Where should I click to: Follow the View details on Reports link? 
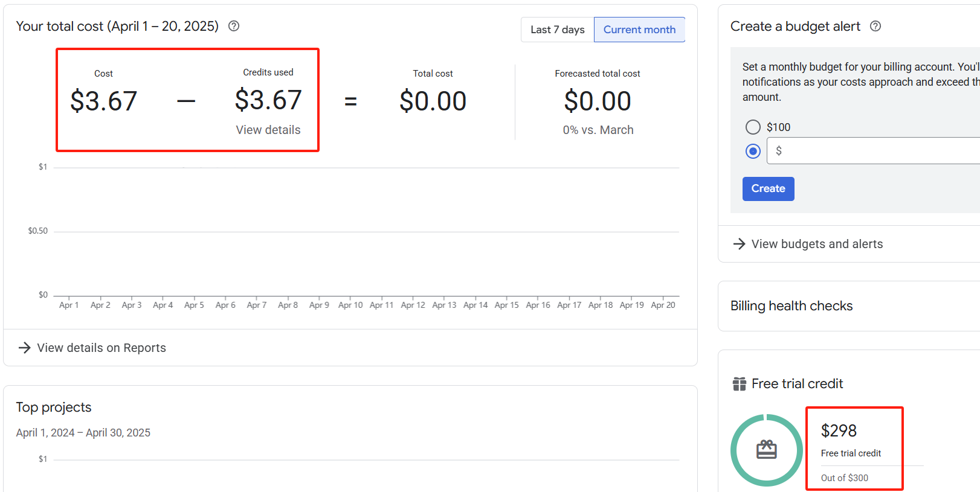click(102, 348)
